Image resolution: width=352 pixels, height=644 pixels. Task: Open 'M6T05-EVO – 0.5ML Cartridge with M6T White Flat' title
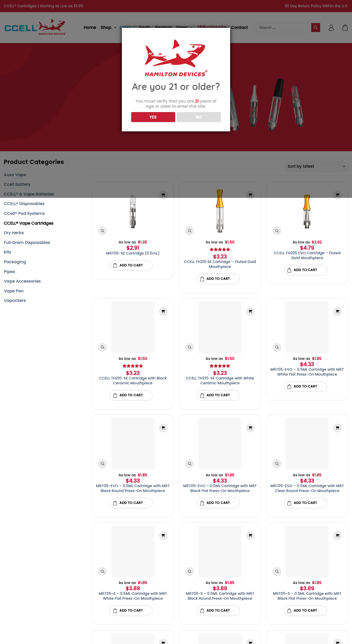(307, 372)
